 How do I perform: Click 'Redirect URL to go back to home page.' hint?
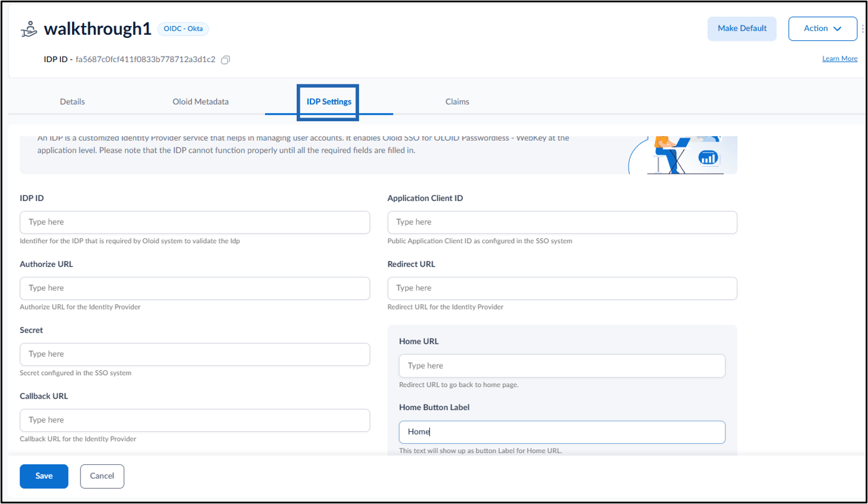click(459, 385)
